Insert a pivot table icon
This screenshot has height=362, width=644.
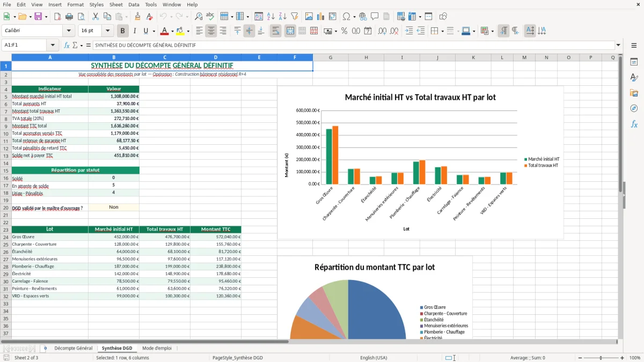(333, 17)
